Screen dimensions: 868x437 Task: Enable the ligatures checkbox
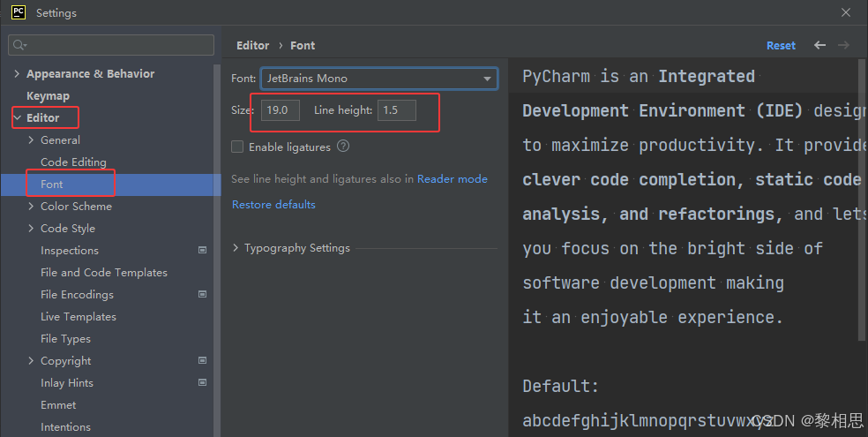coord(237,147)
